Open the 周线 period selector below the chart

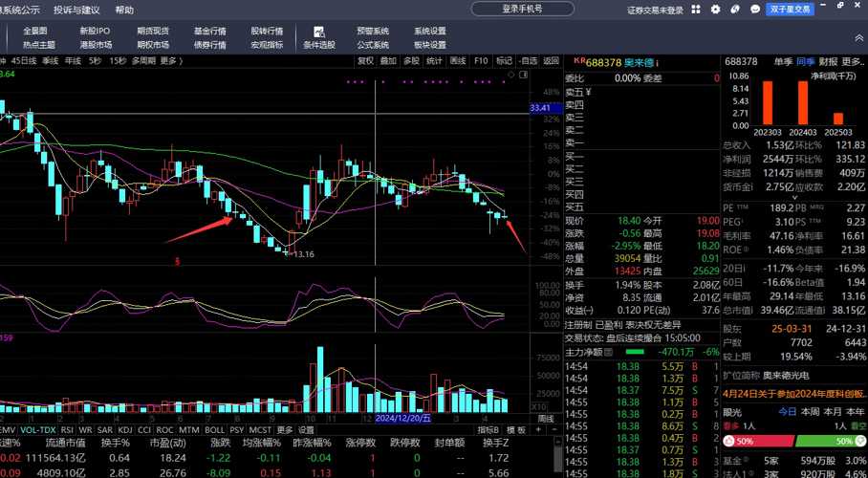tap(546, 418)
